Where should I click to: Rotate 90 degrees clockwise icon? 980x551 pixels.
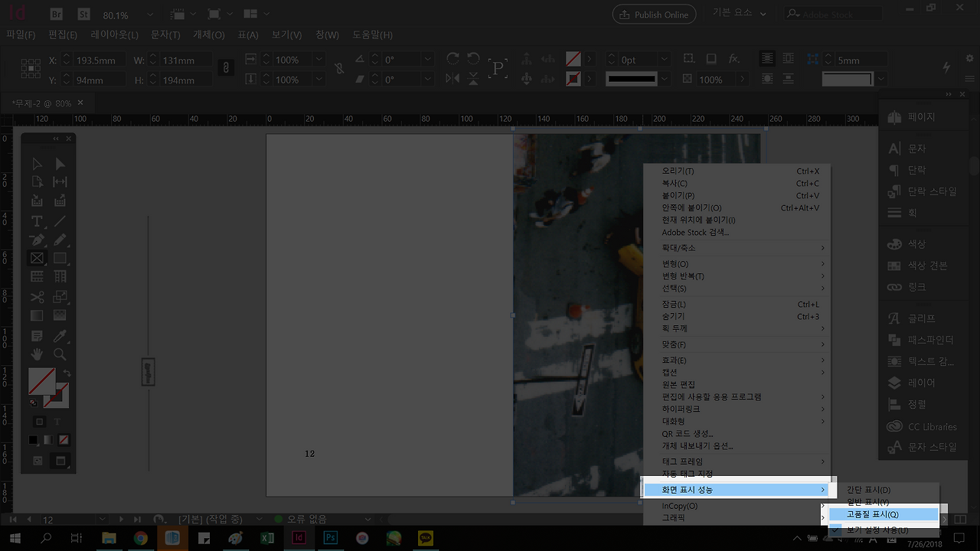click(452, 60)
